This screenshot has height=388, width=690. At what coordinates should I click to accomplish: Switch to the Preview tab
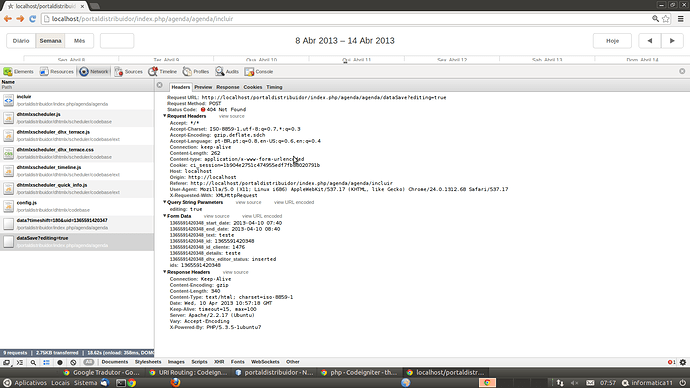(x=203, y=87)
